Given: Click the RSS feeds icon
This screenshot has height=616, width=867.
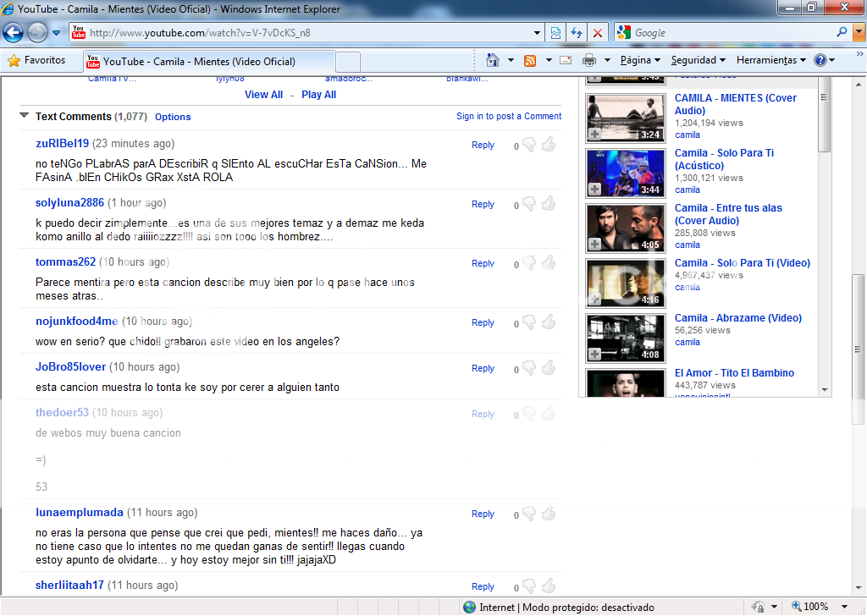Looking at the screenshot, I should click(530, 60).
